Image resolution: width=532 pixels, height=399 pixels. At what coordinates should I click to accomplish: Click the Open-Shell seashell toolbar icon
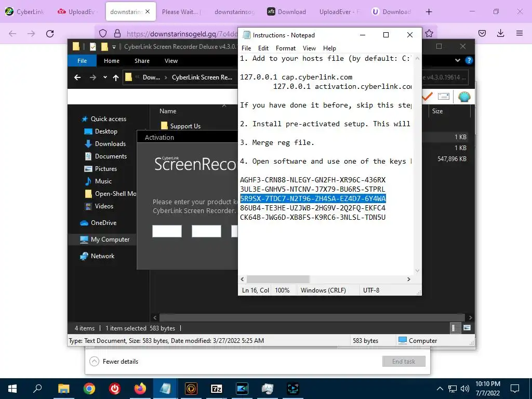click(x=464, y=97)
